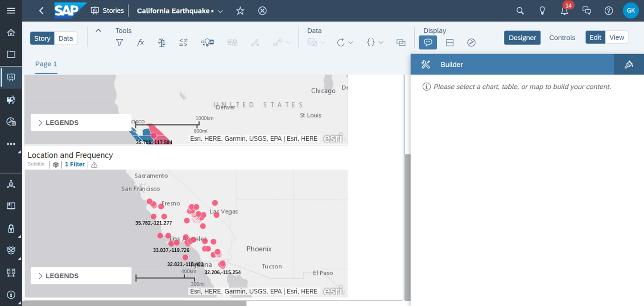Switch to Data mode toggle
The width and height of the screenshot is (644, 306).
tap(66, 38)
